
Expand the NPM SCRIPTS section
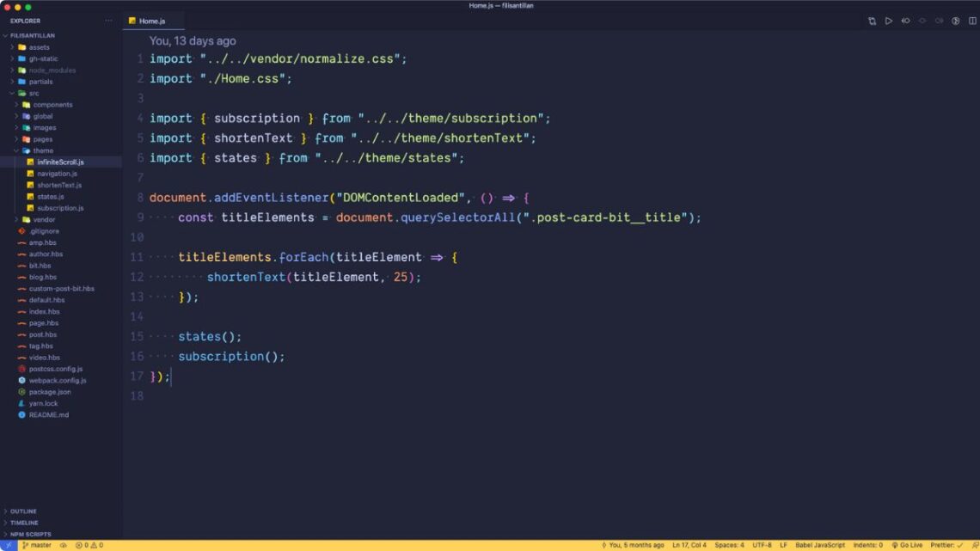(x=28, y=534)
